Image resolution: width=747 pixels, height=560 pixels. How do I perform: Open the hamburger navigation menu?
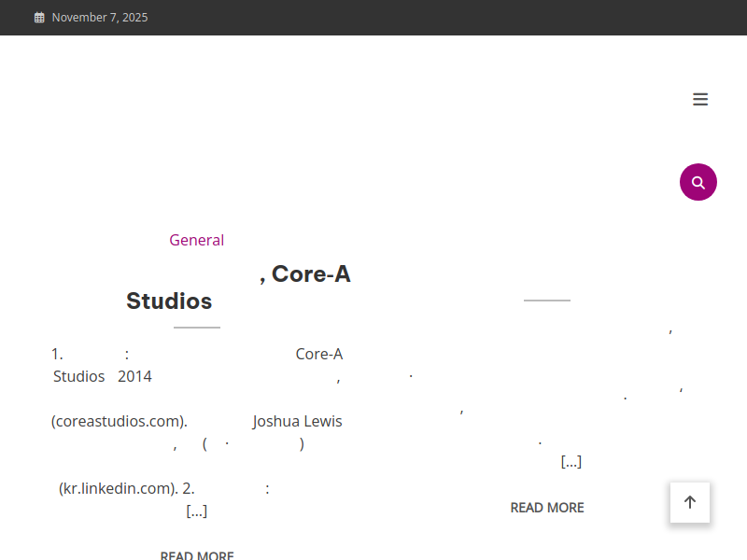700,100
